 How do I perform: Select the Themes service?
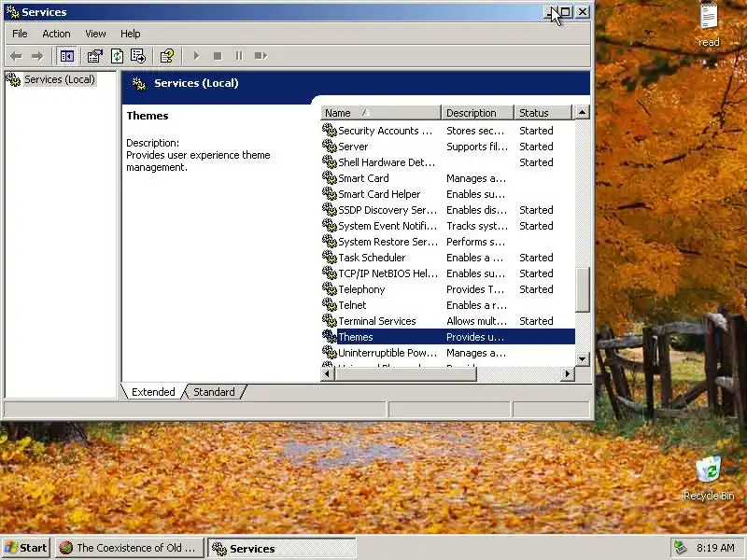pyautogui.click(x=448, y=337)
